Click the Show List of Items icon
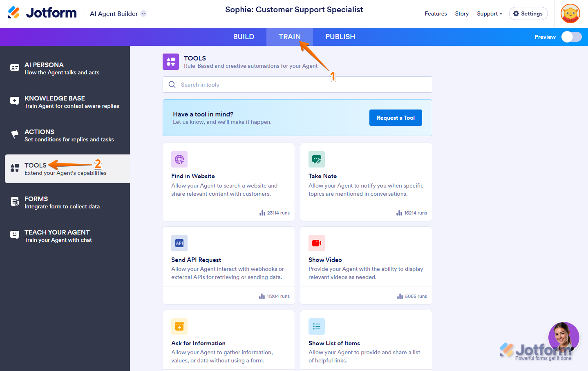The height and width of the screenshot is (371, 588). pyautogui.click(x=317, y=326)
